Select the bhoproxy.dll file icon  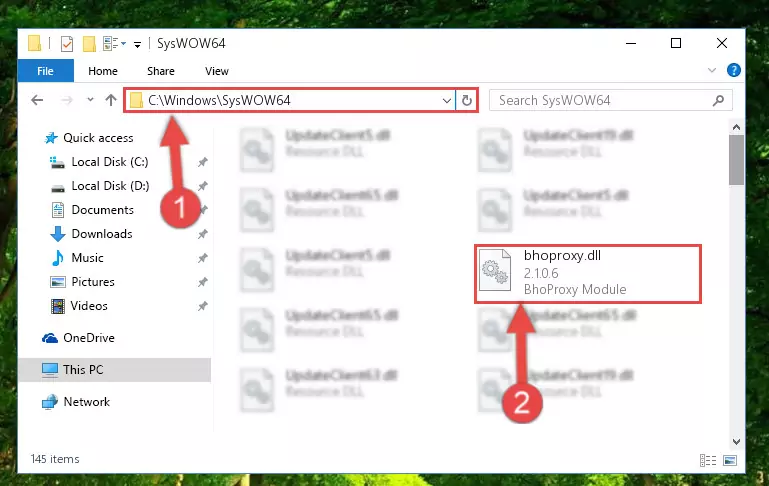pyautogui.click(x=494, y=270)
